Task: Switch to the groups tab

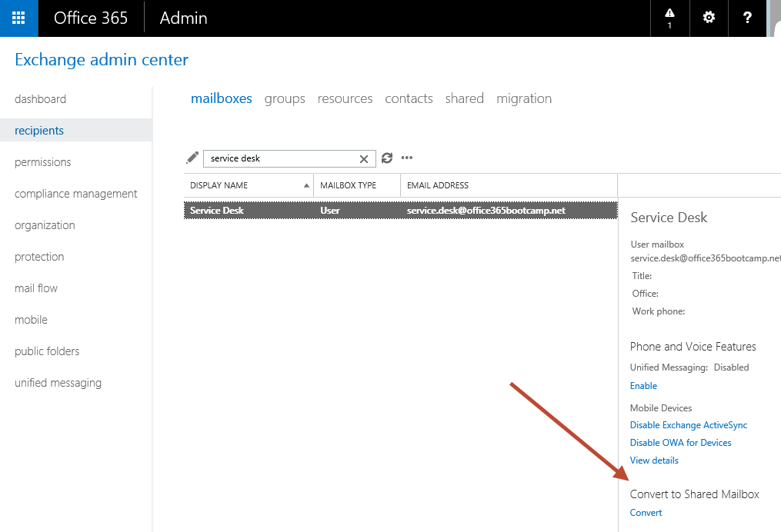Action: pos(285,98)
